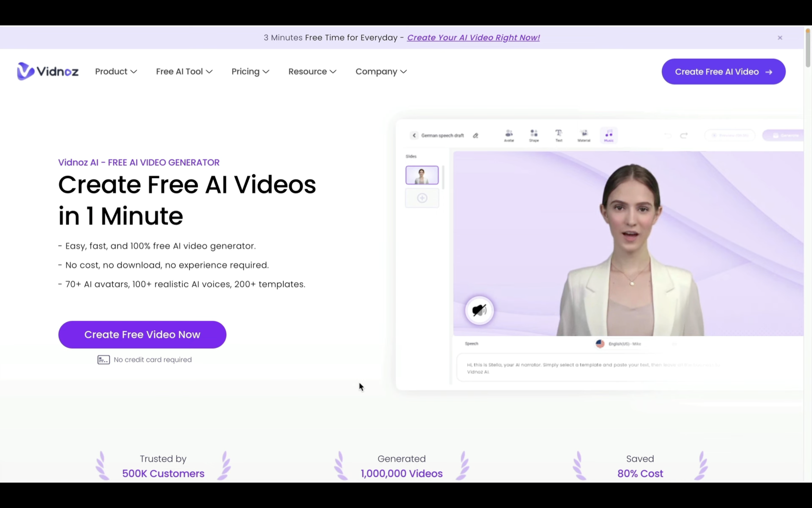The image size is (812, 508).
Task: Click the Speech label under the canvas
Action: point(471,343)
